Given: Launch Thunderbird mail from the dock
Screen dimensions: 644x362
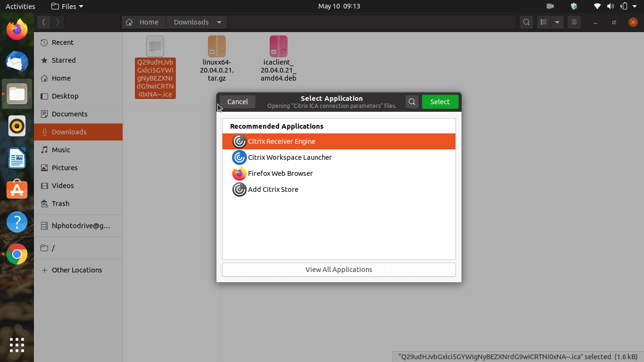Looking at the screenshot, I should pyautogui.click(x=17, y=62).
